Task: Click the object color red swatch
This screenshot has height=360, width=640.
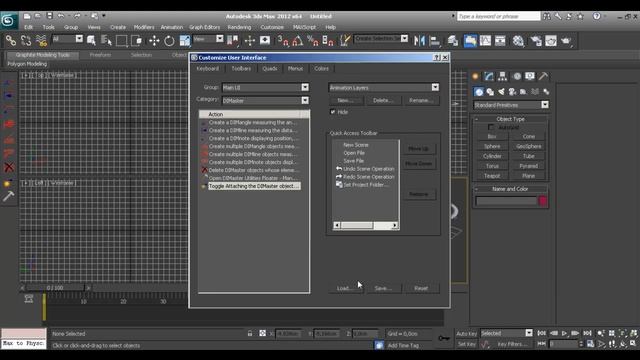Action: tap(542, 201)
